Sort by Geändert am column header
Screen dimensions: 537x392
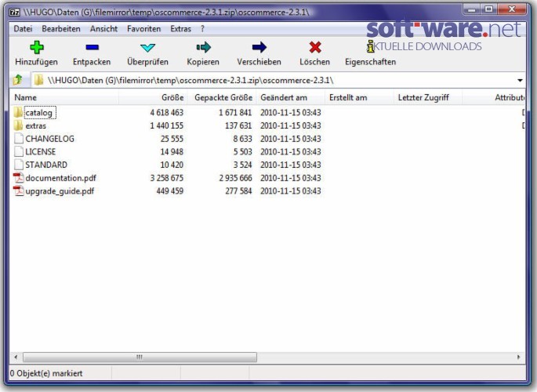click(290, 97)
